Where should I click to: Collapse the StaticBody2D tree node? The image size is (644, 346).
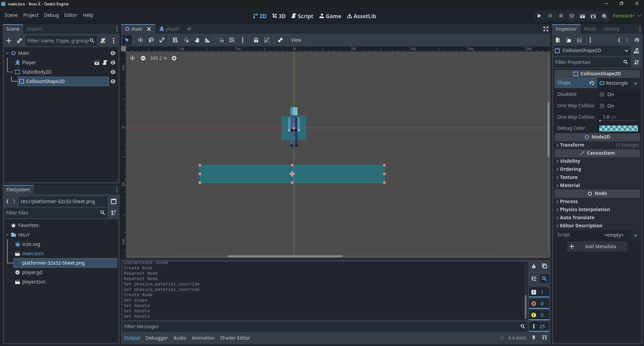[11, 72]
